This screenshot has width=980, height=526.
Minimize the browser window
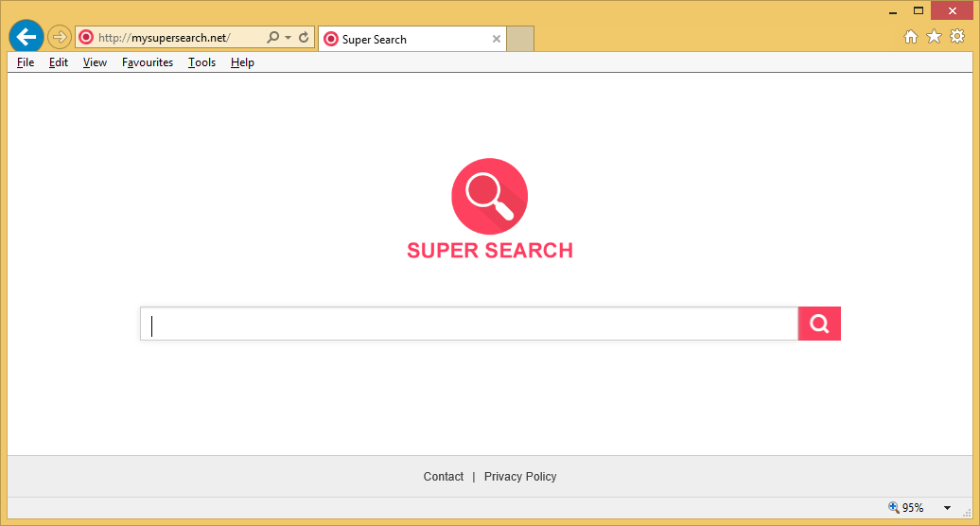tap(893, 11)
